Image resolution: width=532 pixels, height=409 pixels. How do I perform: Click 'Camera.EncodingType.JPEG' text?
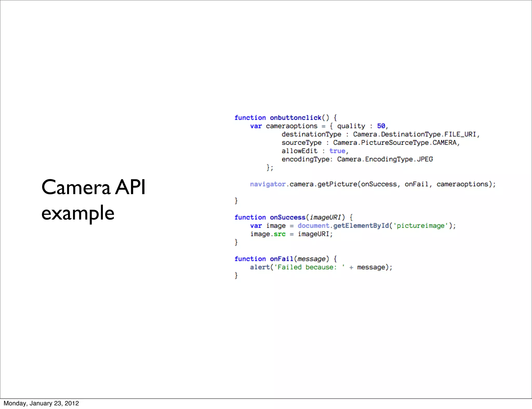click(x=385, y=159)
